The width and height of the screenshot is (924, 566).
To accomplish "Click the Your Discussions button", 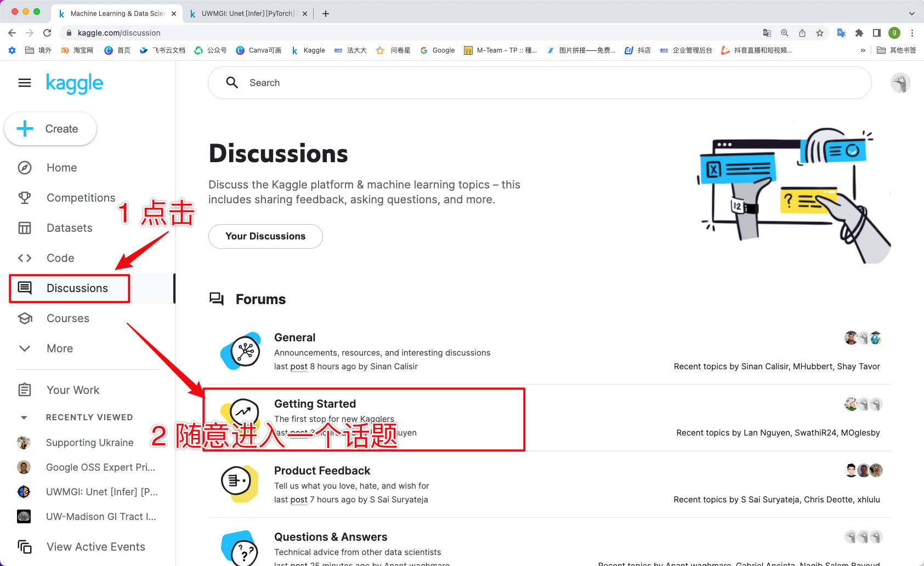I will 265,236.
